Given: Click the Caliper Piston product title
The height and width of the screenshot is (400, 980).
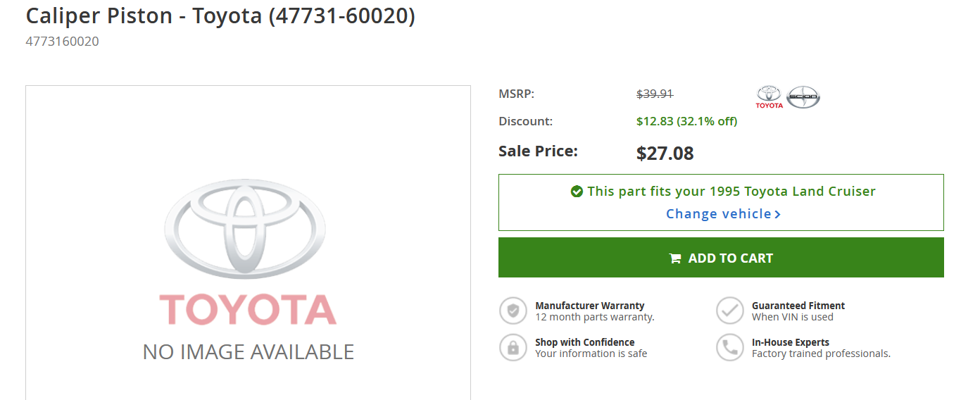Looking at the screenshot, I should pyautogui.click(x=220, y=15).
